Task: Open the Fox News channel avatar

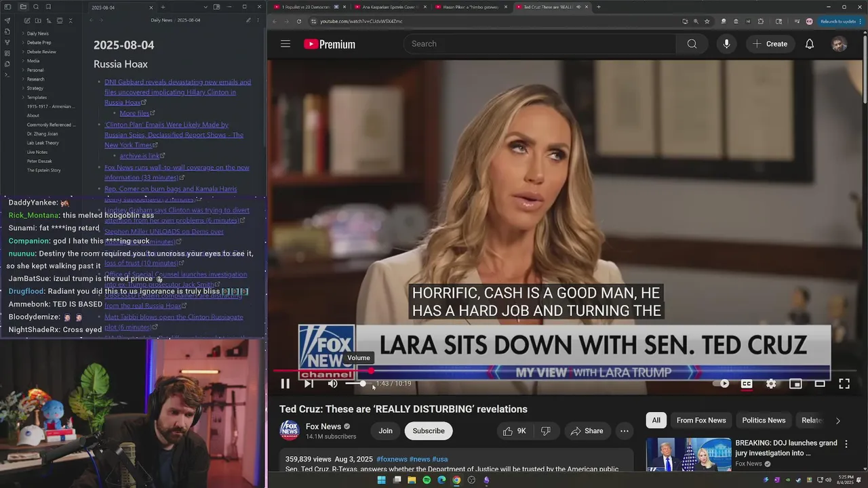Action: [290, 431]
